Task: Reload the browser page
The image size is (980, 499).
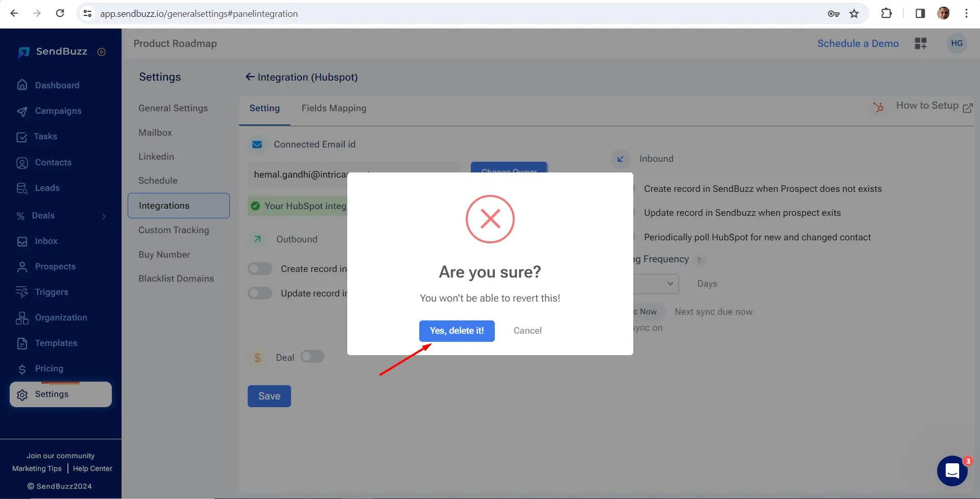Action: click(60, 13)
